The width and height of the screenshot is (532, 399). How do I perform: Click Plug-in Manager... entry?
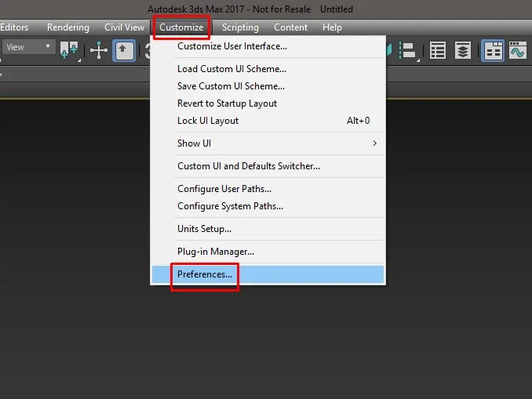click(216, 252)
